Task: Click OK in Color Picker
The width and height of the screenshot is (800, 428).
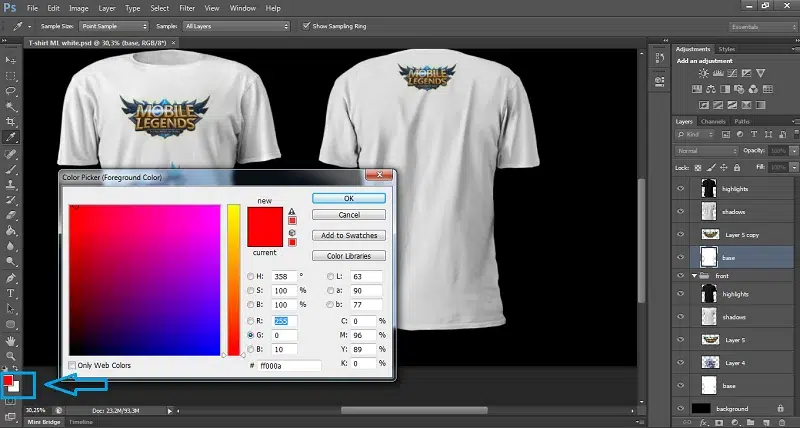Action: coord(349,198)
